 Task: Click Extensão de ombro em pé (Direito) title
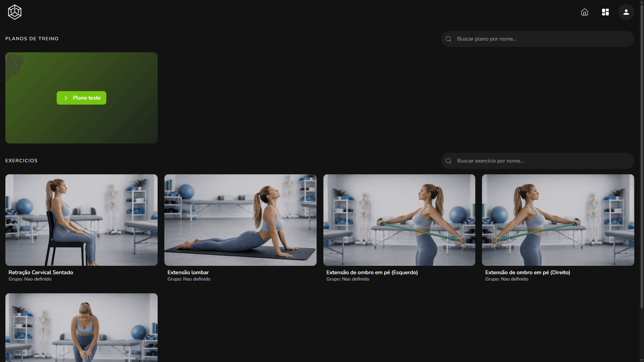528,273
